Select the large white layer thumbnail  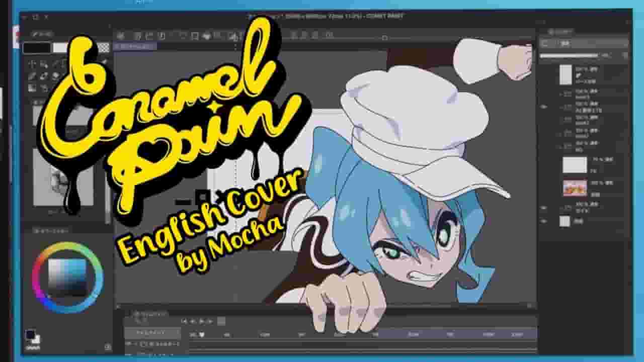tap(575, 164)
